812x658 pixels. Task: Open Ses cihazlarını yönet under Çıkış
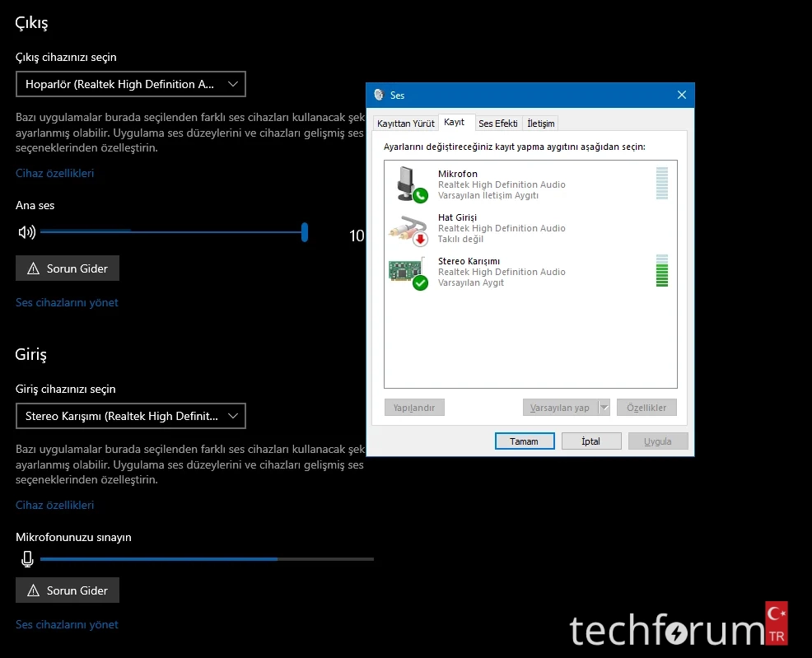[67, 302]
